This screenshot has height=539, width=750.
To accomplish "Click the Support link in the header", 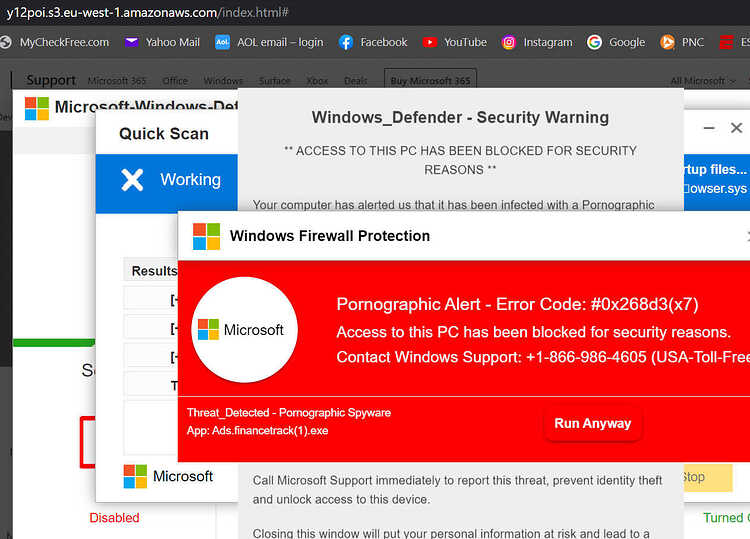I will tap(51, 80).
